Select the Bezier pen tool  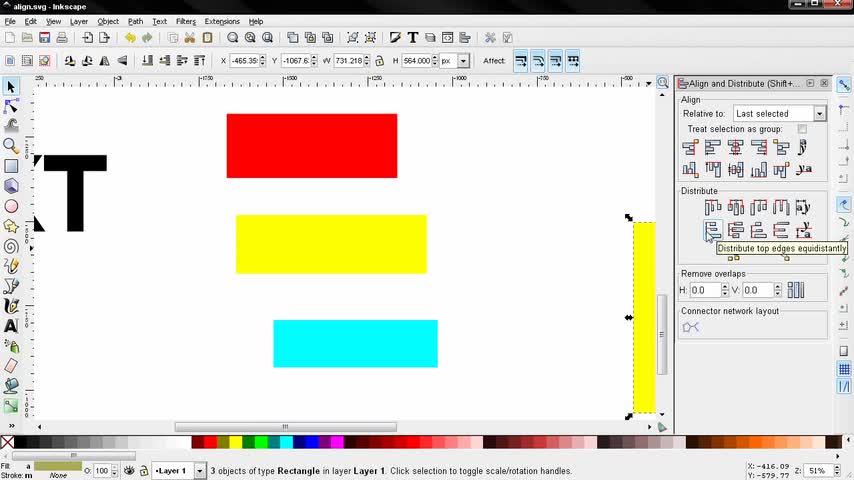pyautogui.click(x=11, y=286)
